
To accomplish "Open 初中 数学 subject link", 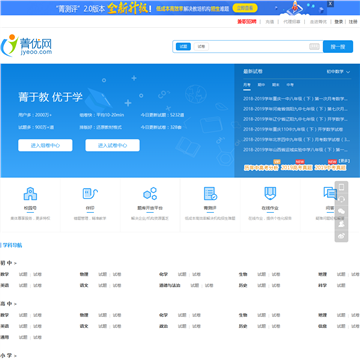I will pos(5,274).
